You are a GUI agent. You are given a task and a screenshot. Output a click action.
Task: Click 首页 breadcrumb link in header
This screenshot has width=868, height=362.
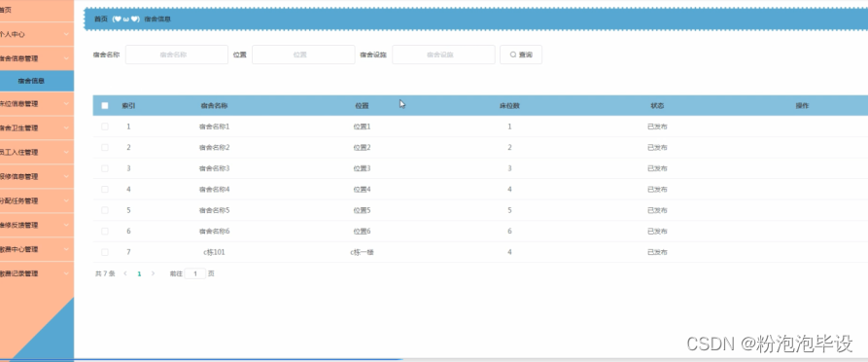(x=101, y=18)
